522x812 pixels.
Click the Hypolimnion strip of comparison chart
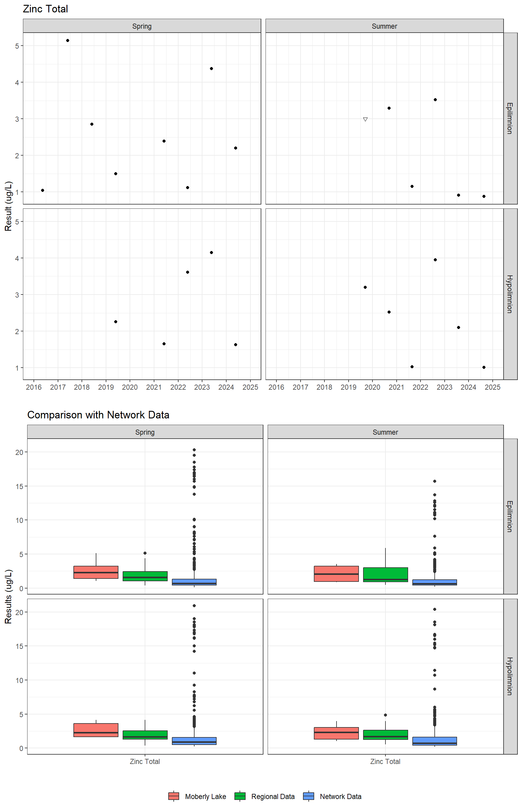510,676
